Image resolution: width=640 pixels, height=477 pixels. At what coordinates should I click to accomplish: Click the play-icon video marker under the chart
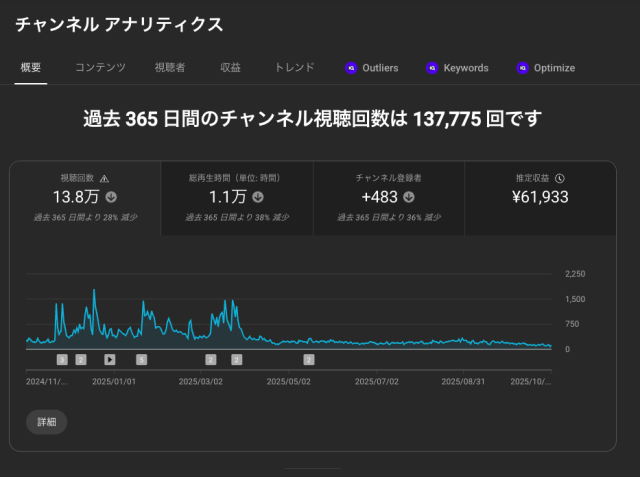pyautogui.click(x=110, y=359)
